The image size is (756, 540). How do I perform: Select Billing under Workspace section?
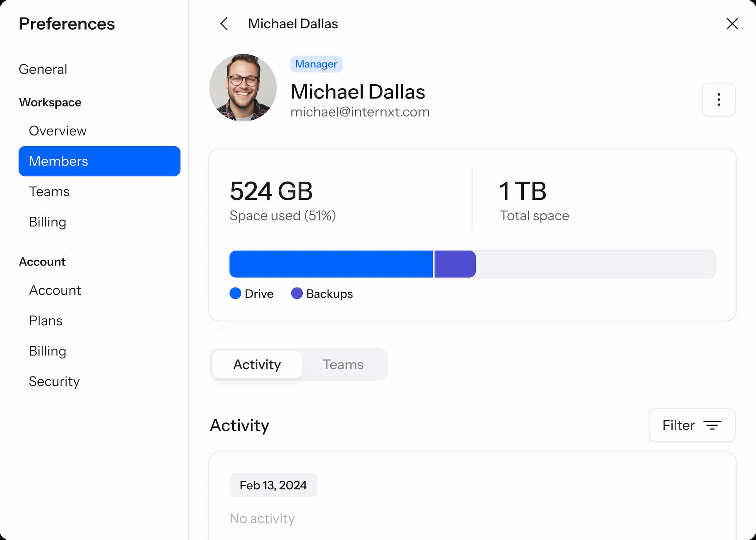(x=47, y=221)
